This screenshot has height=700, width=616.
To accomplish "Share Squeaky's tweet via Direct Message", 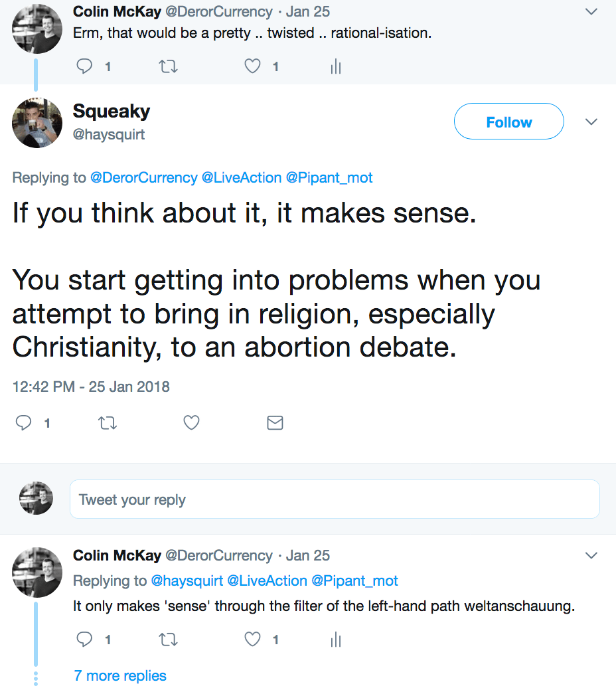I will click(x=275, y=422).
